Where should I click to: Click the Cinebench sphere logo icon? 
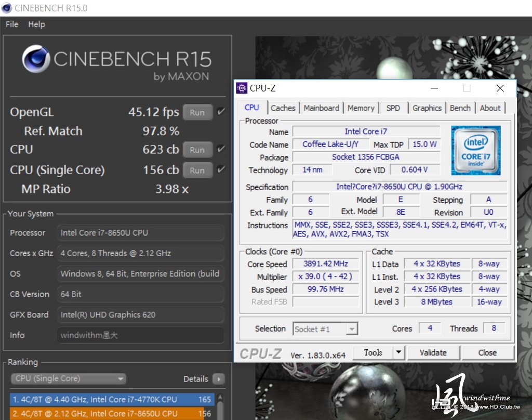[36, 58]
